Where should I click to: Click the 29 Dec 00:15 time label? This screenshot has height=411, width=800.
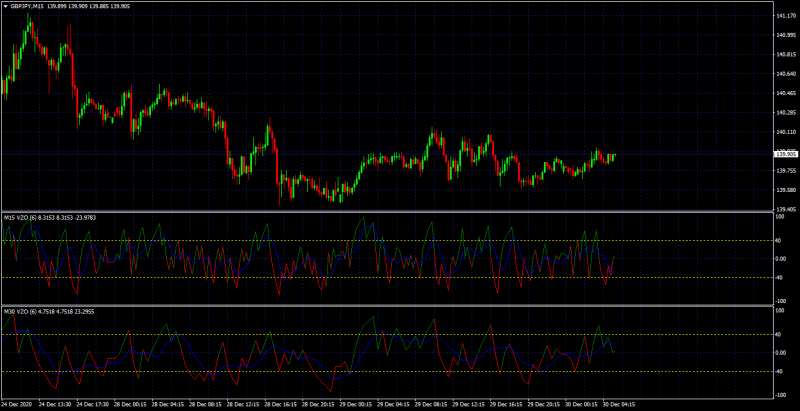coord(357,404)
